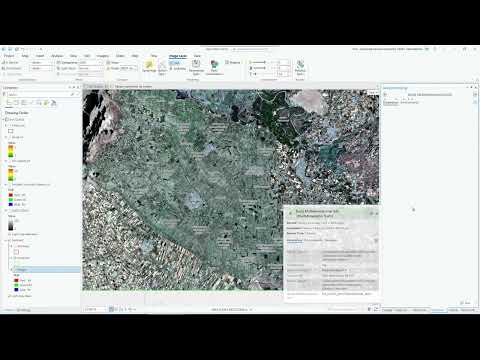480x360 pixels.
Task: Open the Project tab
Action: (x=9, y=56)
